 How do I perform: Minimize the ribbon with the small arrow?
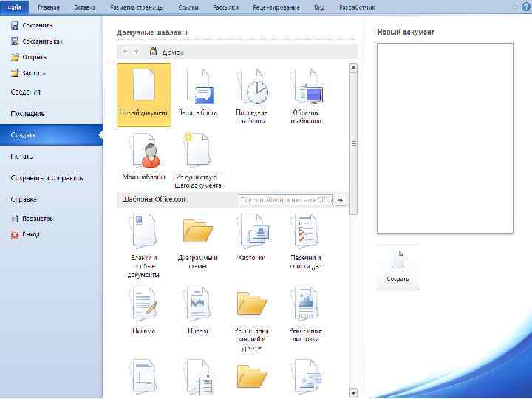(516, 7)
